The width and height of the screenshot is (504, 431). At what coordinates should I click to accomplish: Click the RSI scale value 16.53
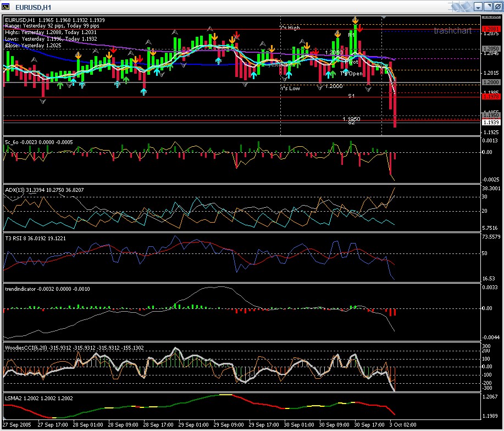tap(489, 279)
